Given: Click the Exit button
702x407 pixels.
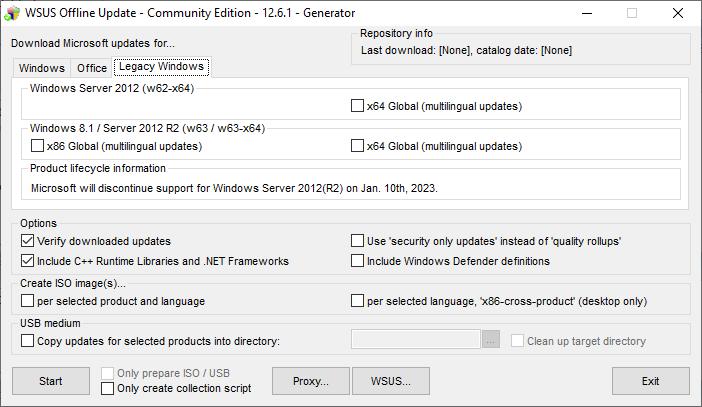Looking at the screenshot, I should click(x=651, y=381).
